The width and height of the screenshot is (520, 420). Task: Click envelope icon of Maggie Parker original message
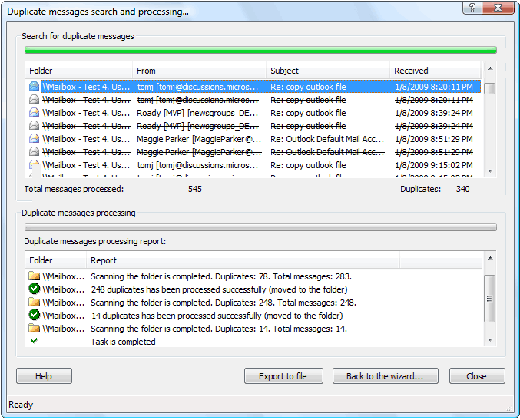[x=34, y=138]
